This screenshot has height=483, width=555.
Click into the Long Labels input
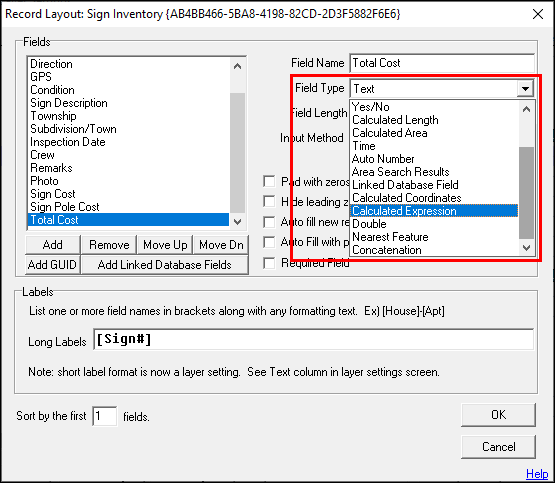(314, 339)
